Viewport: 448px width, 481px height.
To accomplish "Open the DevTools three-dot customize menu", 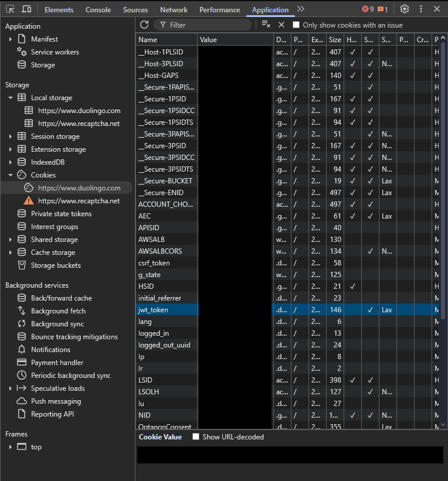I will (x=420, y=9).
